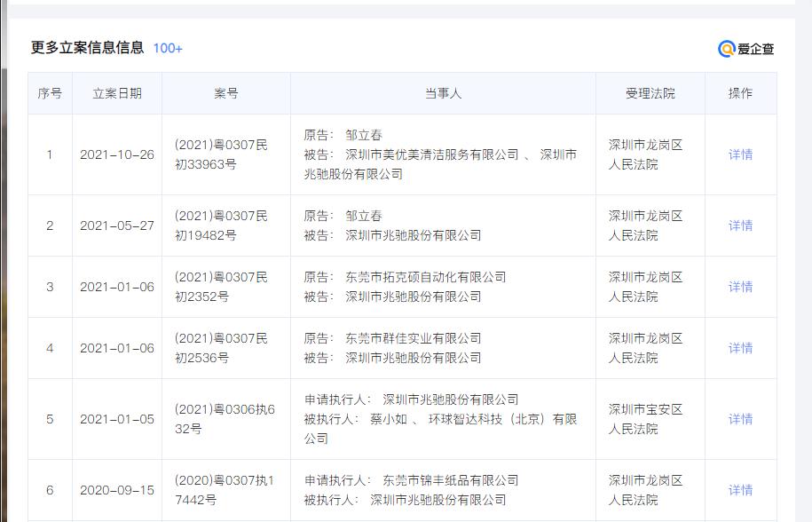Click 详情 for case (2021)粤0307民初2352号
The image size is (812, 522).
click(x=740, y=286)
